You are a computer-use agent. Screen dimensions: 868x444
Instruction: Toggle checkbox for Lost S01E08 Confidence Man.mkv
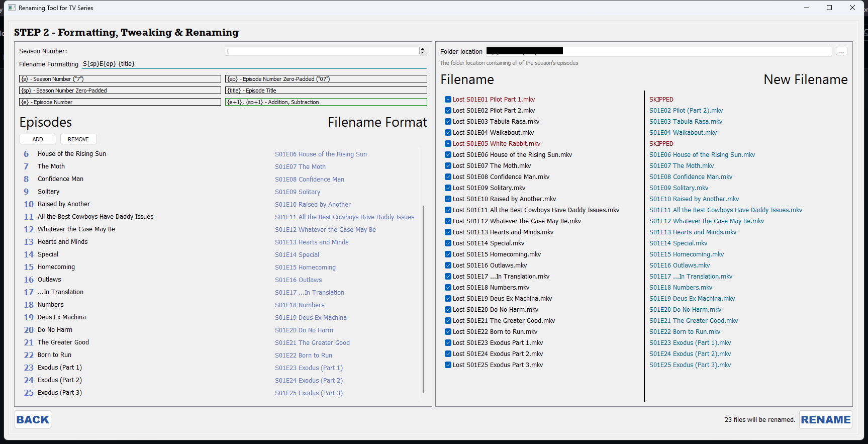coord(448,177)
